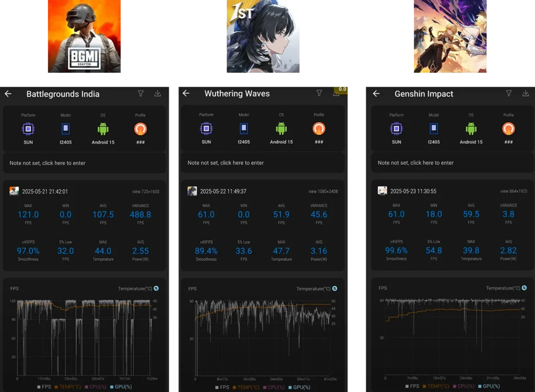
Task: Switch Temperature axis in Genshin Impact chart
Action: coord(525,288)
